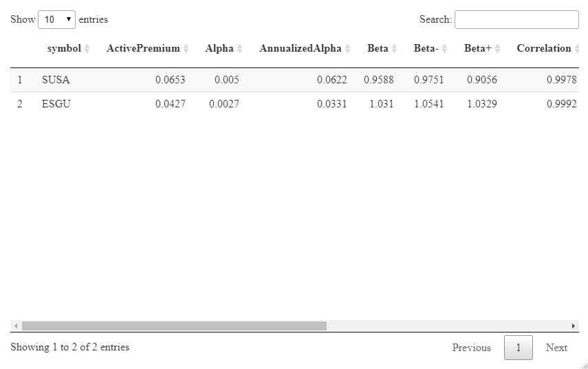Click inside the Search input field
The height and width of the screenshot is (369, 588).
(516, 19)
